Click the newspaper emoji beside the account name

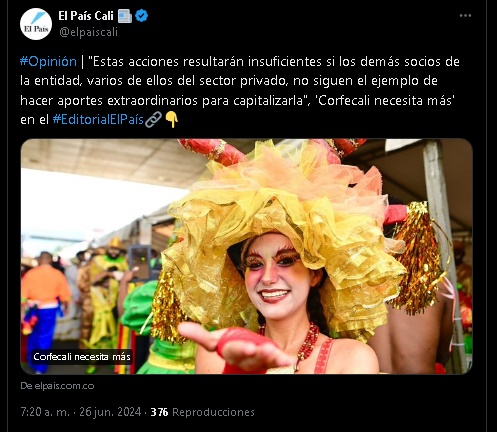coord(125,16)
